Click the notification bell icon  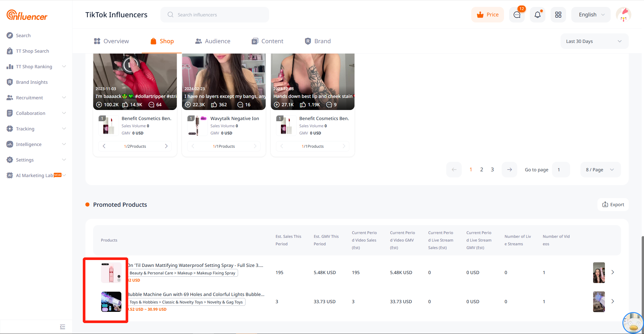tap(537, 15)
